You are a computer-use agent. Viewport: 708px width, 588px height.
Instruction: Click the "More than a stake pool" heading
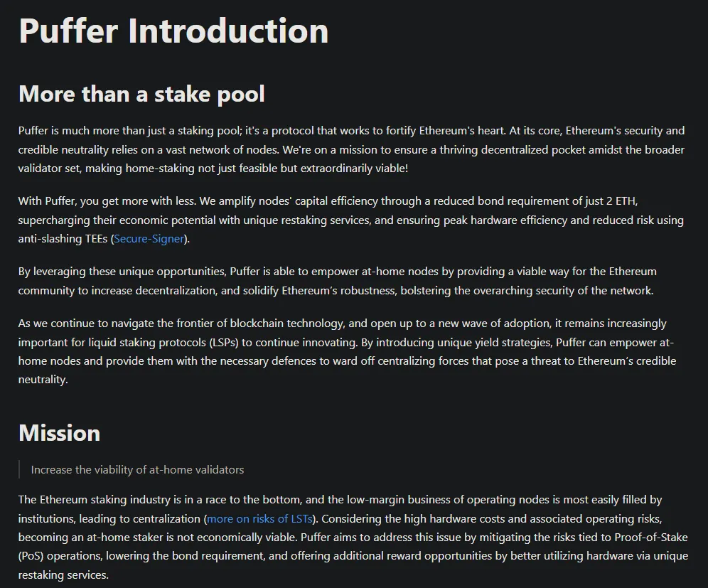coord(141,94)
